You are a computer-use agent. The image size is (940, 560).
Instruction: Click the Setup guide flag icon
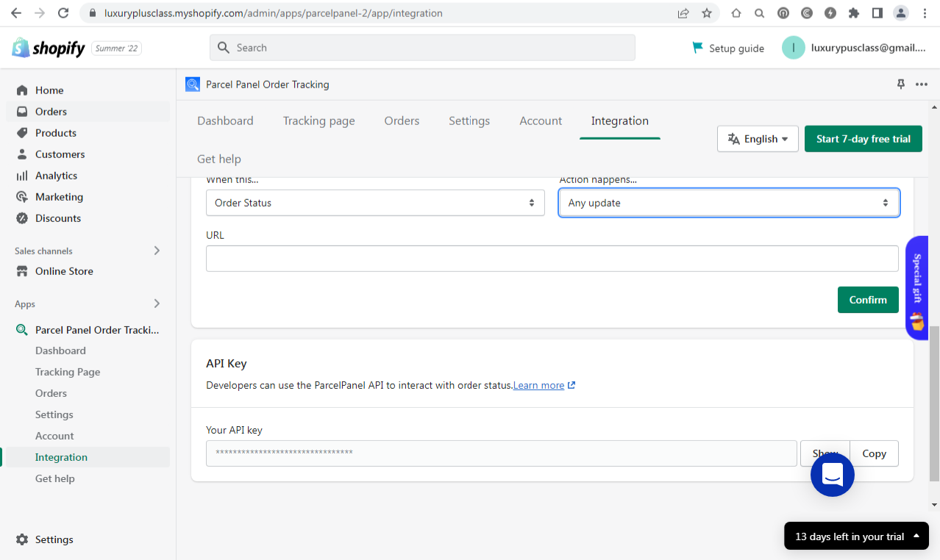click(697, 48)
